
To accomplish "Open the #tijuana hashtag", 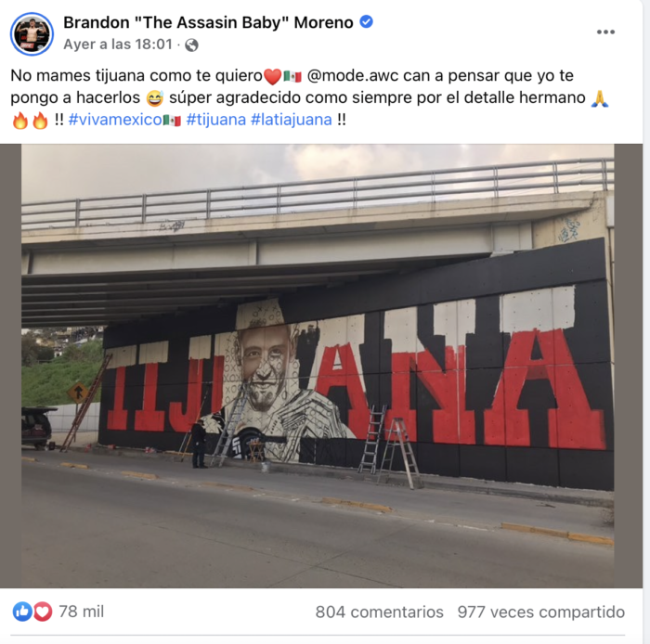I will tap(216, 120).
